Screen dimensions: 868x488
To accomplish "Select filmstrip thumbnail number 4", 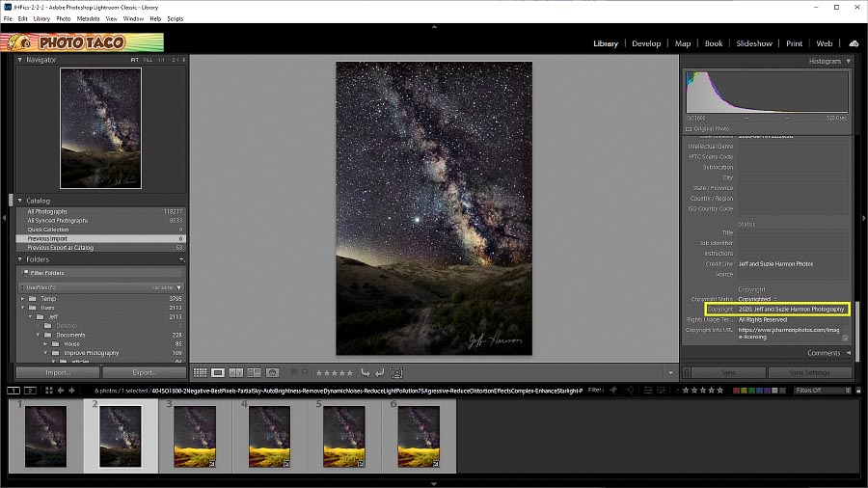I will pyautogui.click(x=270, y=436).
